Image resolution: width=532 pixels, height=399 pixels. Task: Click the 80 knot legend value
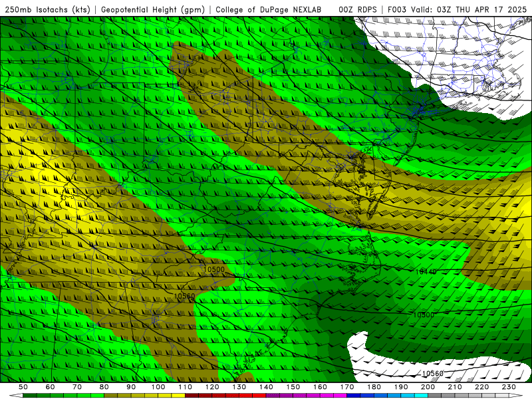[x=104, y=387]
